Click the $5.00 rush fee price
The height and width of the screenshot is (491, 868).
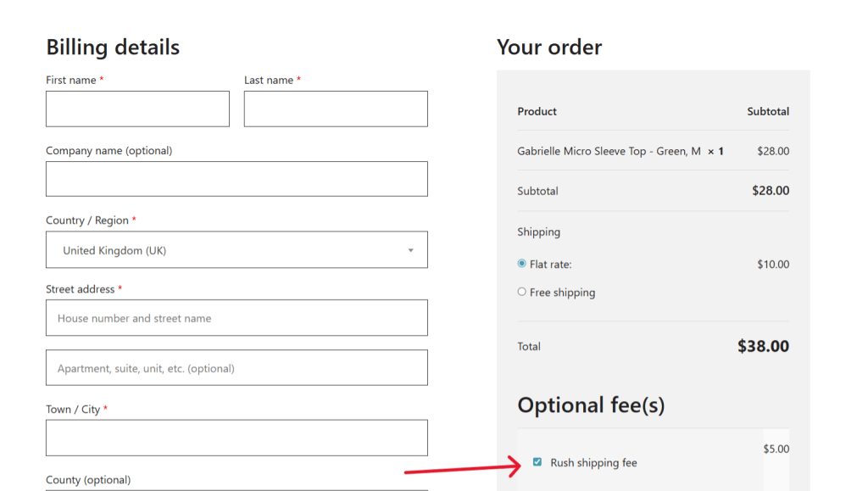coord(776,449)
